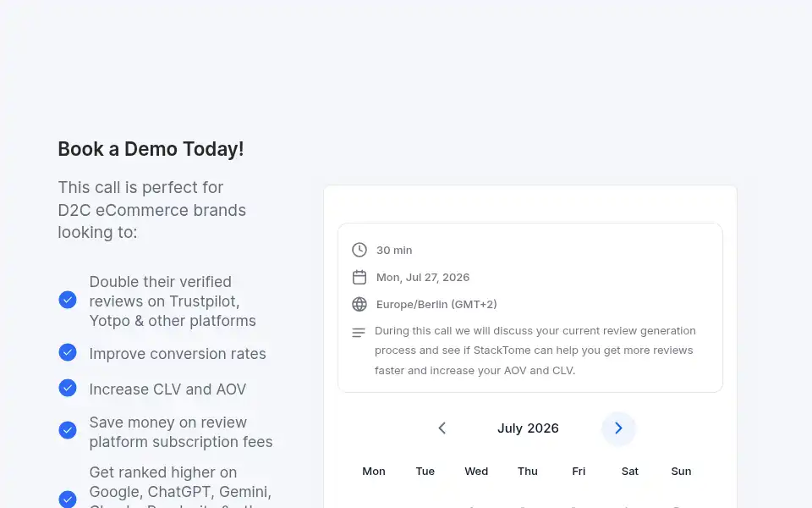Screen dimensions: 812x508
Task: Click 'Improve conversion rates' text
Action: pyautogui.click(x=178, y=354)
